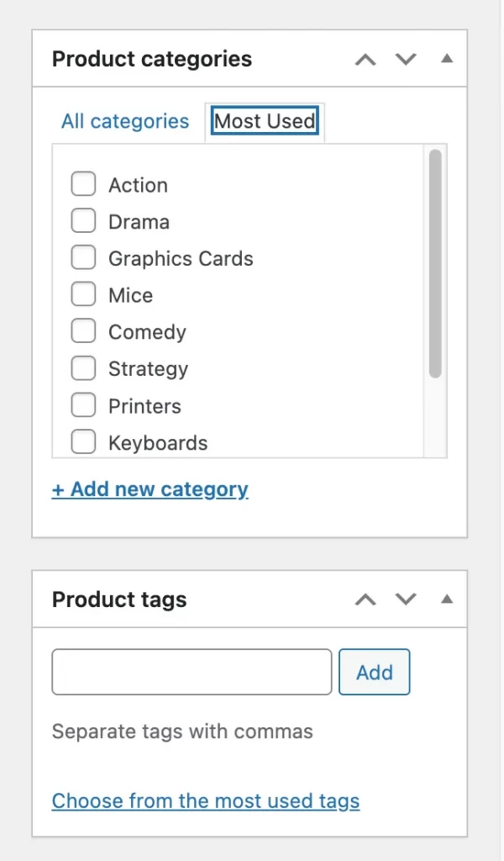
Task: Open Choose from the most used tags
Action: (x=205, y=800)
